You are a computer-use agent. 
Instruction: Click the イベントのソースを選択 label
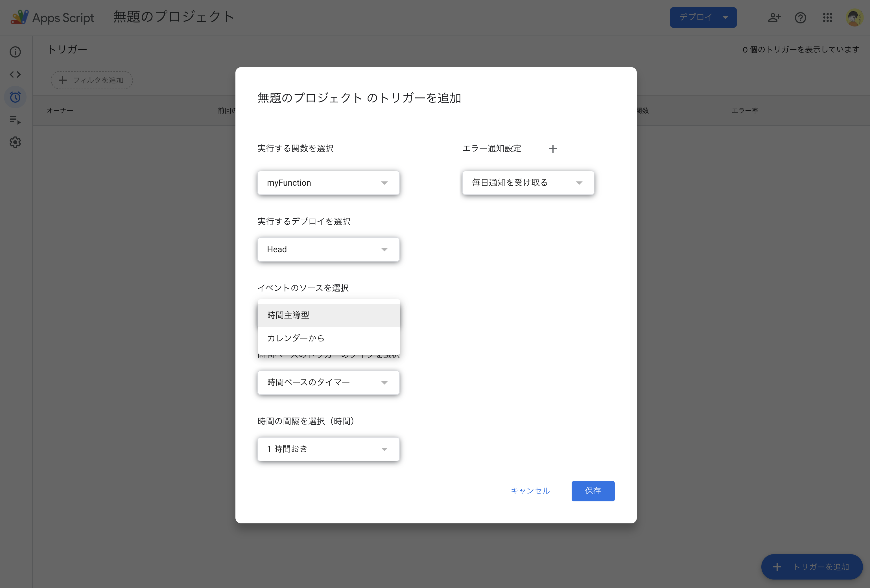tap(303, 288)
